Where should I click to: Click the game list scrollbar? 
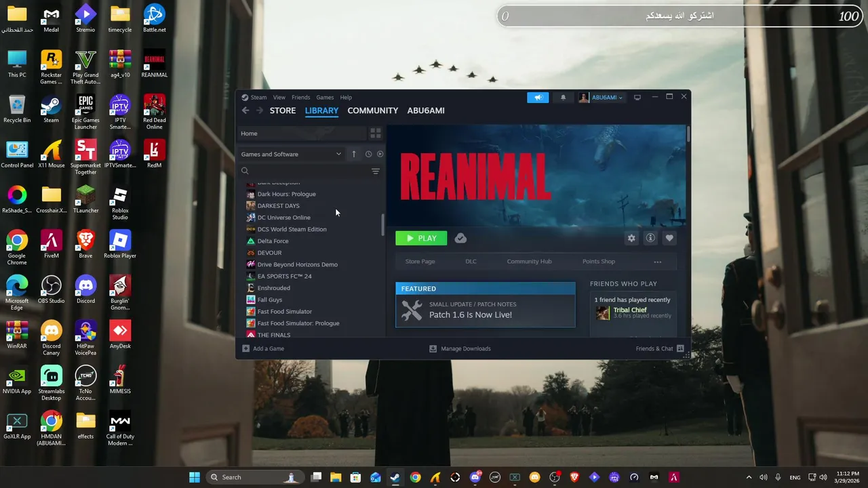coord(383,224)
